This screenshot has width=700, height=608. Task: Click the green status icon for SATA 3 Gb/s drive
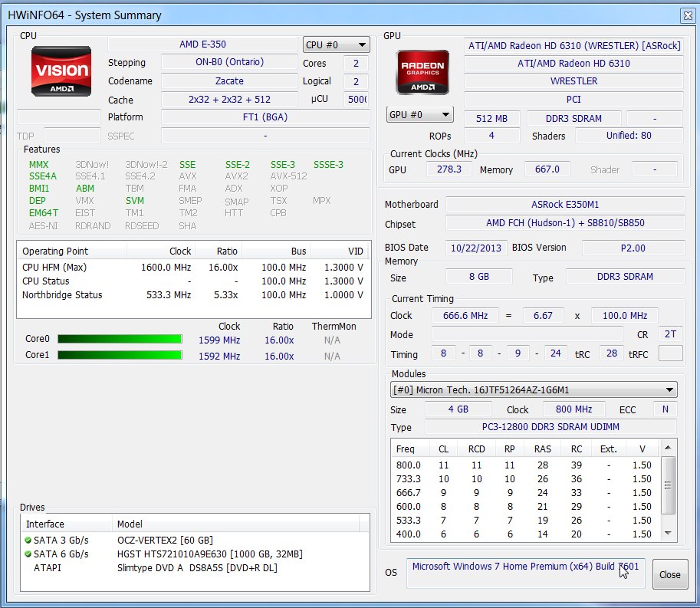click(x=28, y=541)
